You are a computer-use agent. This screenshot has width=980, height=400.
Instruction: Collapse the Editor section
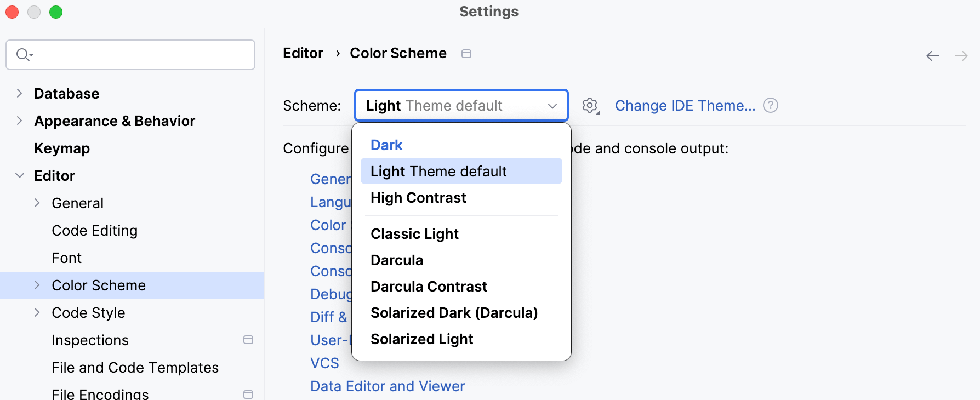[x=19, y=175]
